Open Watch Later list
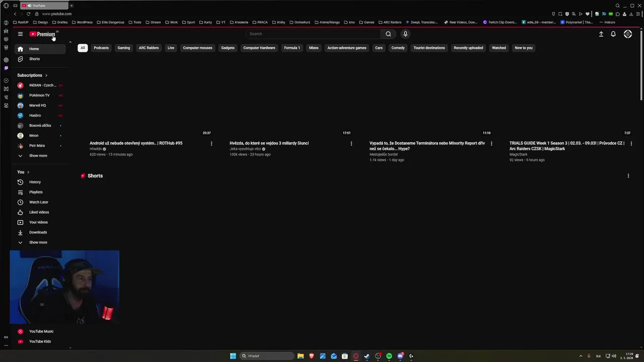The image size is (644, 362). (x=40, y=202)
